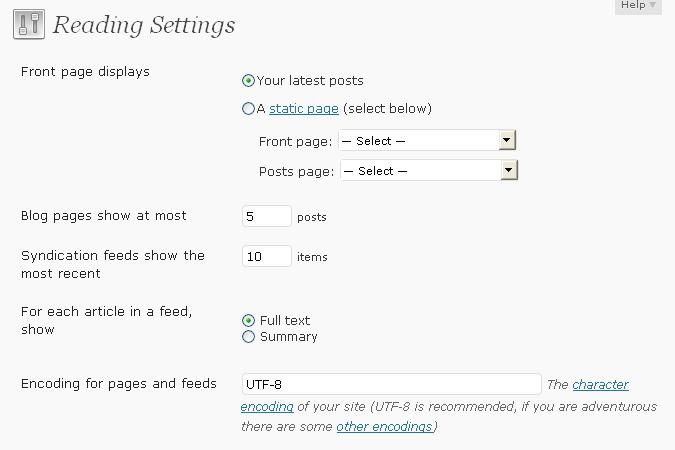Click the "Blog pages show at most" label
The height and width of the screenshot is (450, 675).
coord(104,216)
